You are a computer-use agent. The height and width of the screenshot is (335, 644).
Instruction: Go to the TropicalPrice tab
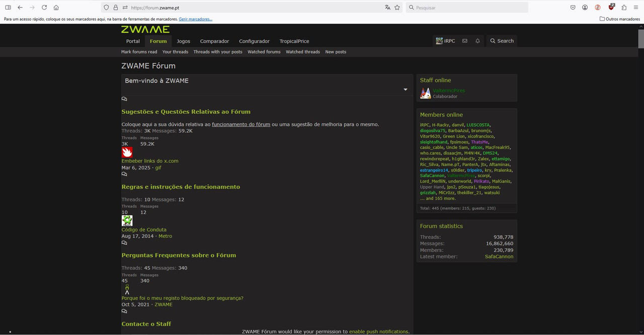tap(294, 41)
